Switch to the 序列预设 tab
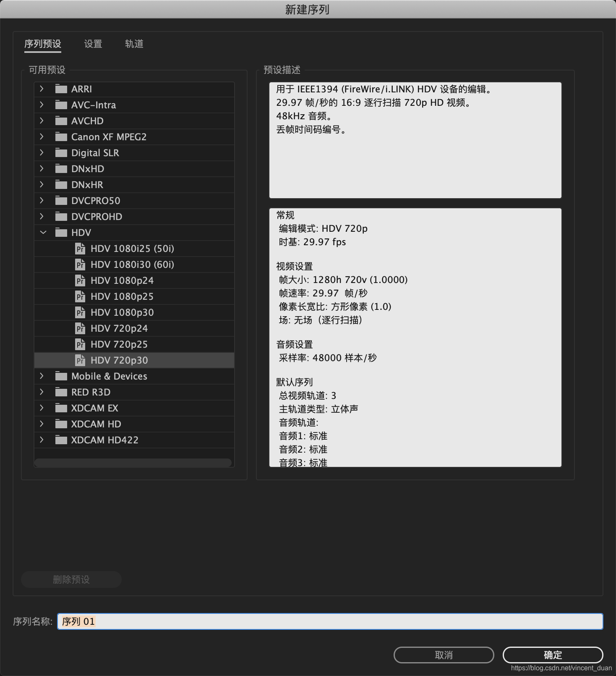The image size is (616, 676). click(43, 44)
